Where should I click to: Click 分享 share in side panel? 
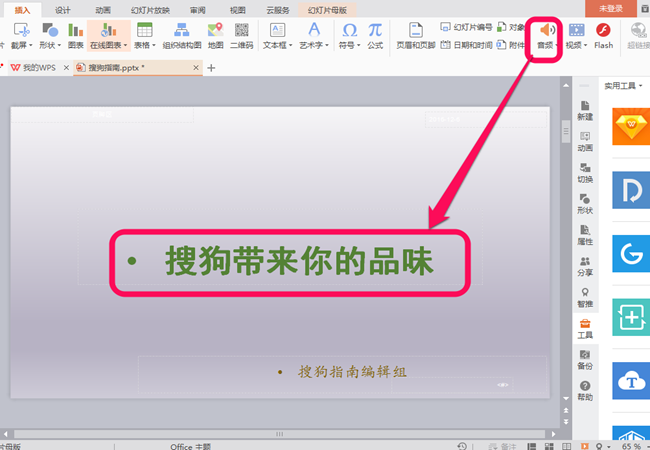point(585,266)
